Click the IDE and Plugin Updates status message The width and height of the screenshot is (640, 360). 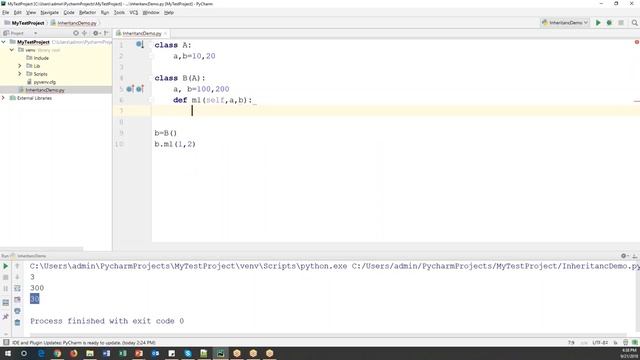point(84,343)
